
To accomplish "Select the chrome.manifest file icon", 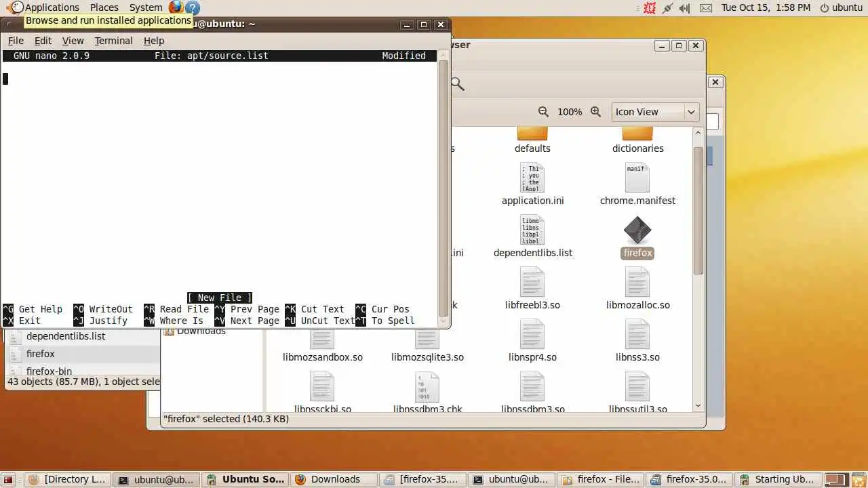I will [637, 178].
